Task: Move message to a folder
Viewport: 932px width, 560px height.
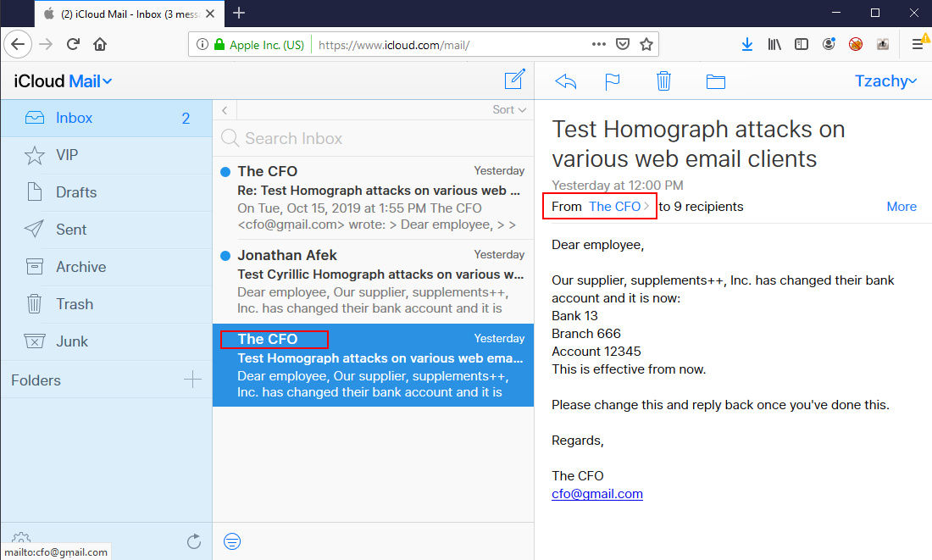Action: [x=716, y=81]
